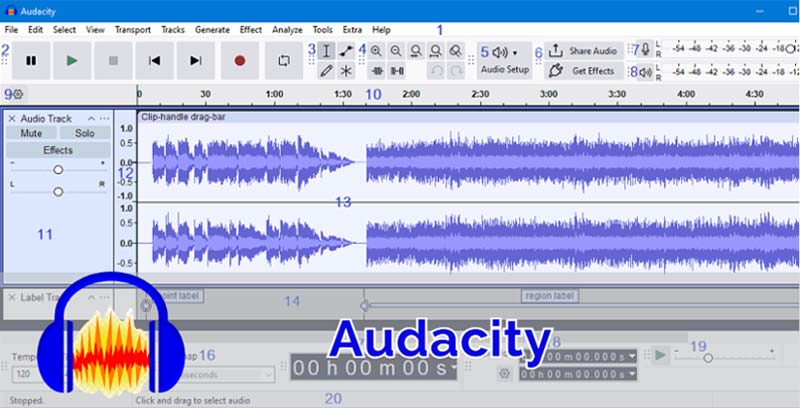Open the File menu
This screenshot has width=800, height=408.
11,30
